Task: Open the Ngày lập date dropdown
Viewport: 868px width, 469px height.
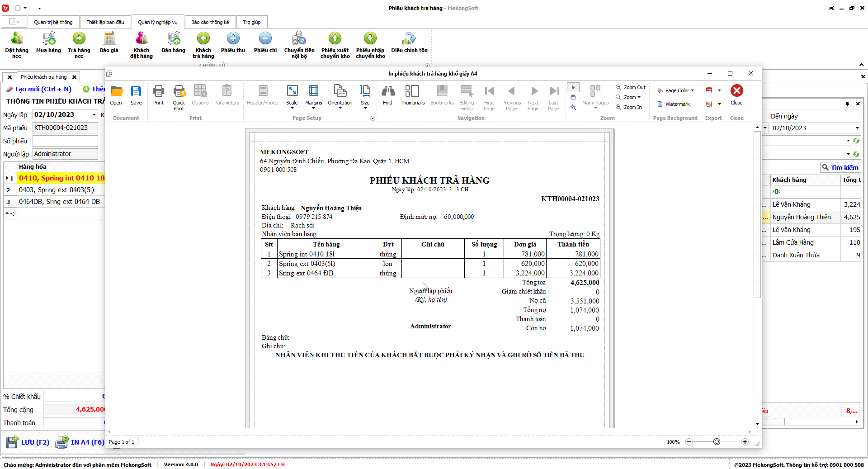Action: point(94,115)
